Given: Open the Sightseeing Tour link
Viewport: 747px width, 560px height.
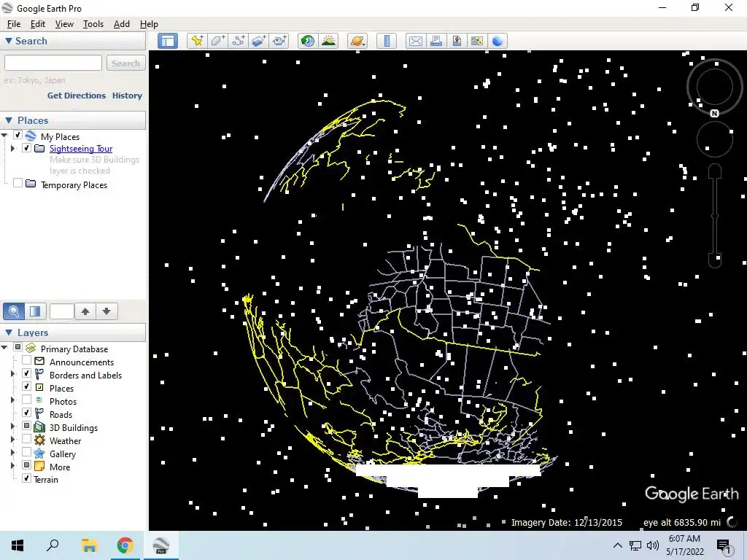Looking at the screenshot, I should click(x=81, y=149).
